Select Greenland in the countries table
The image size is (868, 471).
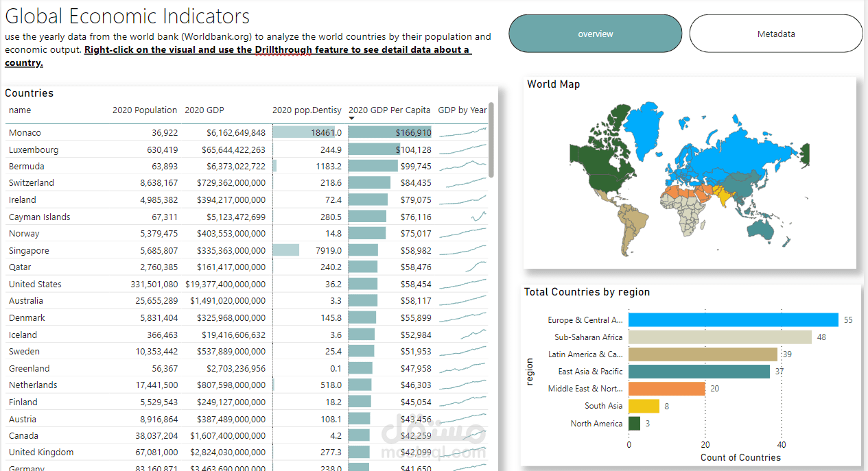click(x=30, y=368)
